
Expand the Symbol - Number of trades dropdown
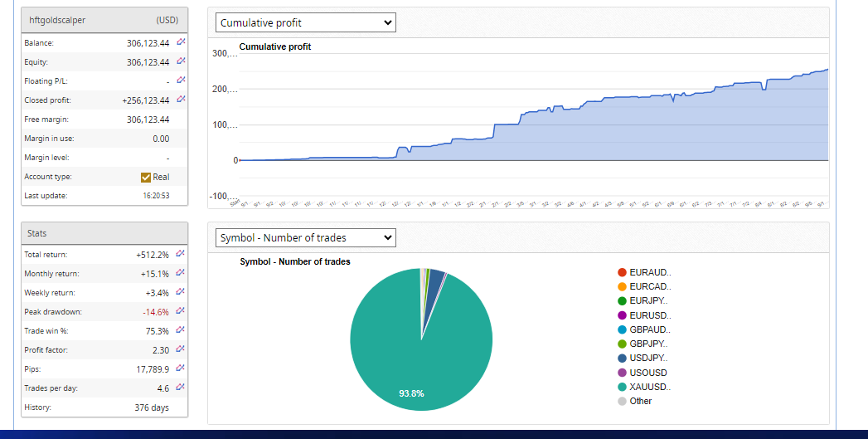306,238
